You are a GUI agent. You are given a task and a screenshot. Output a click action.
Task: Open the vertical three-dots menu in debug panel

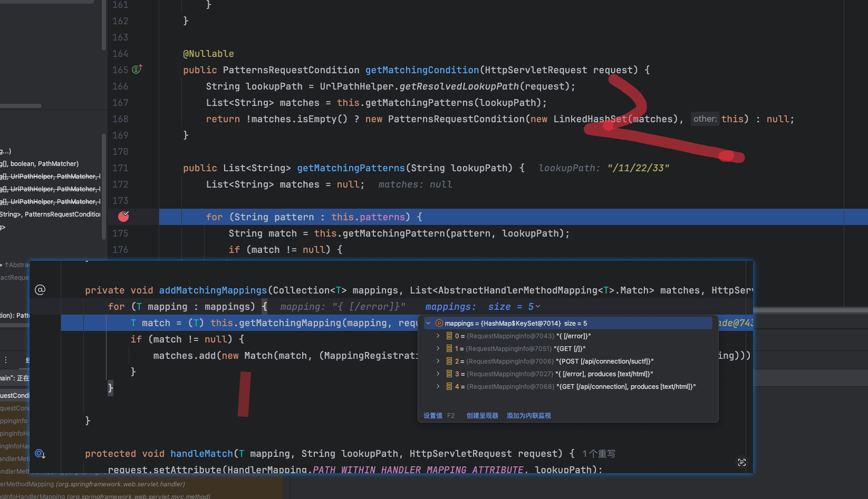pyautogui.click(x=6, y=360)
